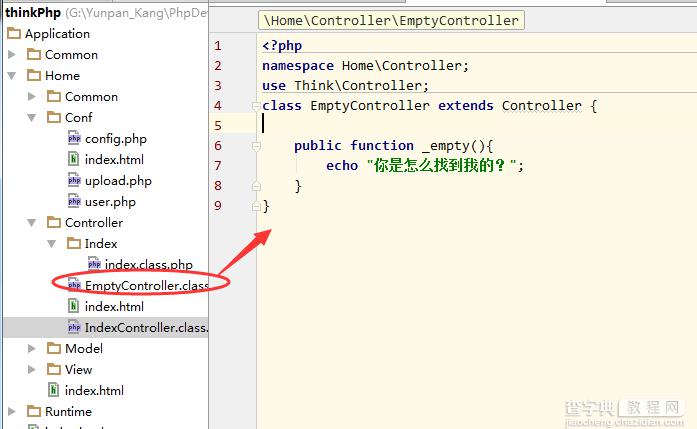Expand the Common folder under Application
Image resolution: width=697 pixels, height=429 pixels.
pyautogui.click(x=12, y=55)
